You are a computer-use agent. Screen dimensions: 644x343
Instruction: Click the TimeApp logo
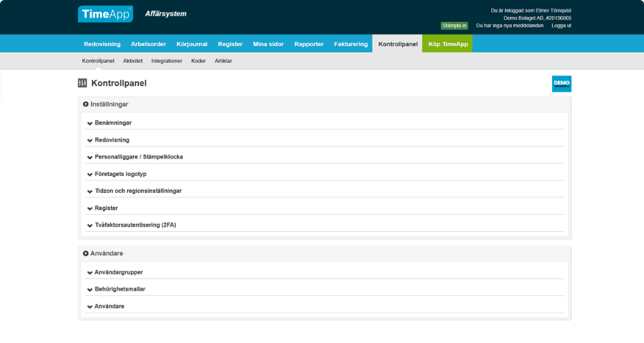tap(105, 14)
